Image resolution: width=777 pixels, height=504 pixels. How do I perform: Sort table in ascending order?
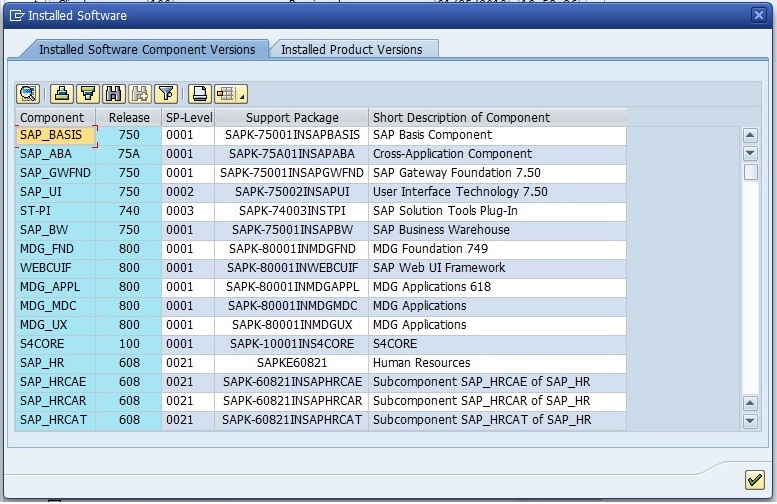[62, 94]
